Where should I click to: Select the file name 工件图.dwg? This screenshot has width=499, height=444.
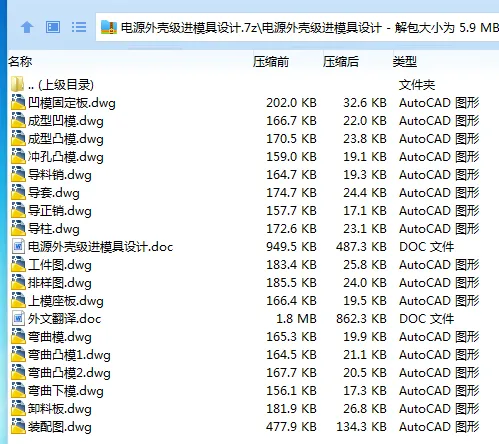pos(60,265)
